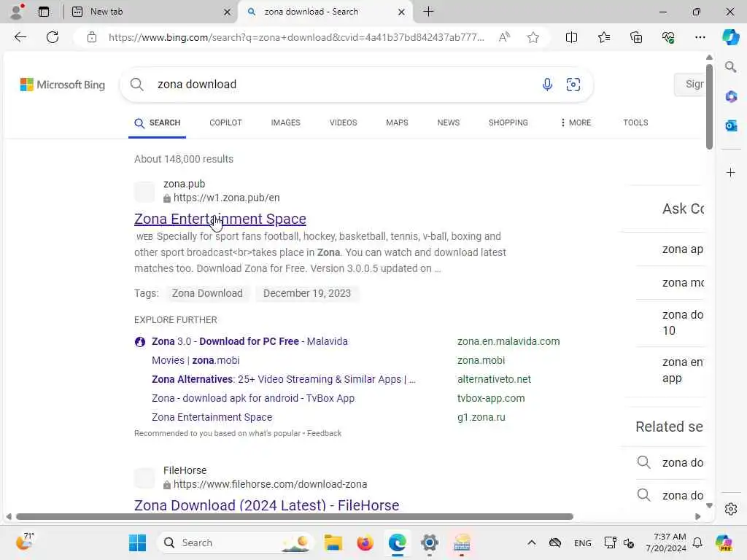Image resolution: width=747 pixels, height=560 pixels.
Task: Open Collections icon
Action: point(636,37)
